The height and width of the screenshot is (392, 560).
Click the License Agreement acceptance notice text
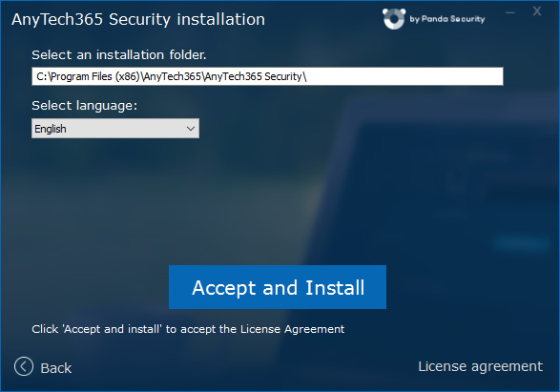188,329
